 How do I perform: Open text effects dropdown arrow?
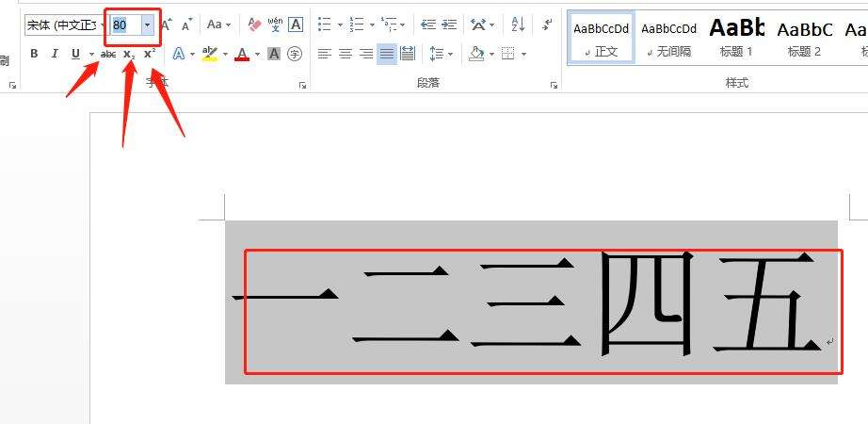192,55
